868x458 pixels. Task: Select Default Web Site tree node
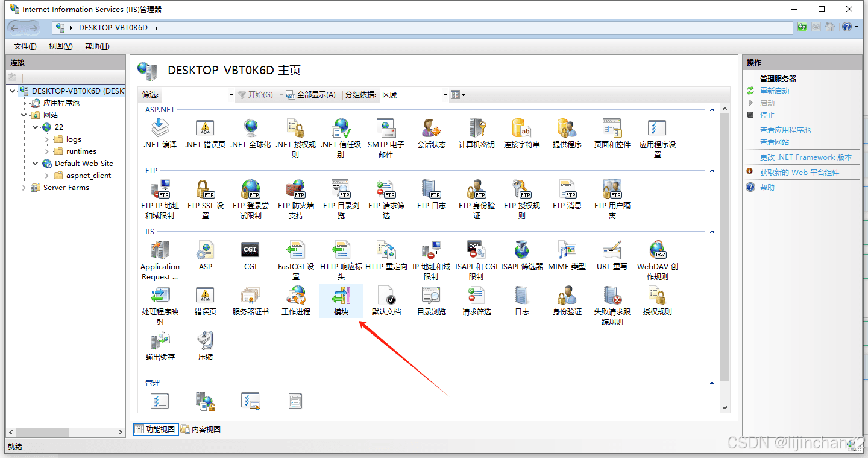[x=84, y=164]
